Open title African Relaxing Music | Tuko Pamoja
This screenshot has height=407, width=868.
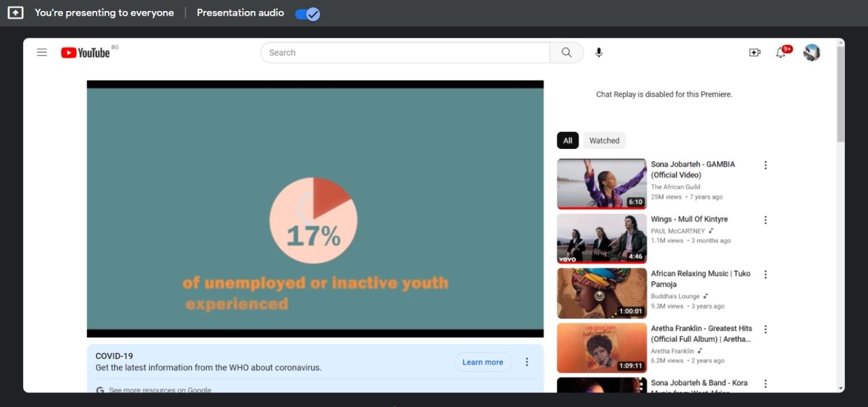[700, 279]
